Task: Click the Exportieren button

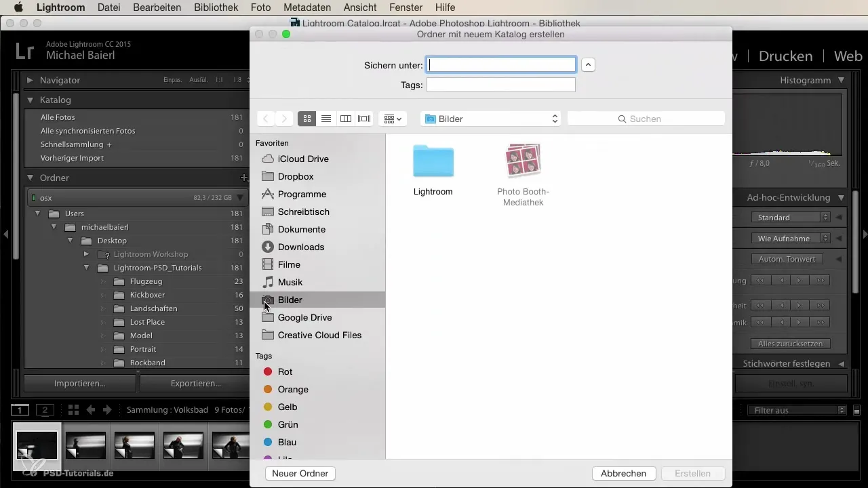Action: pos(195,383)
